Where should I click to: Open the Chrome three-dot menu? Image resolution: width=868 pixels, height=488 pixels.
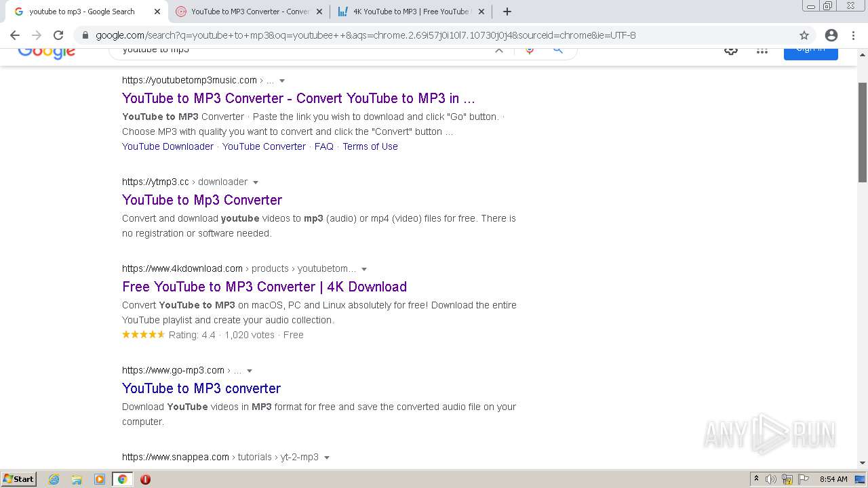tap(853, 35)
